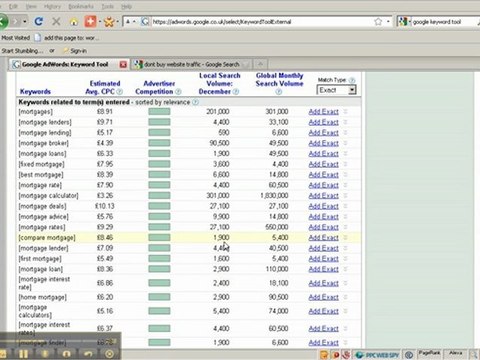Open the back/forward history dropdown arrow

point(25,22)
